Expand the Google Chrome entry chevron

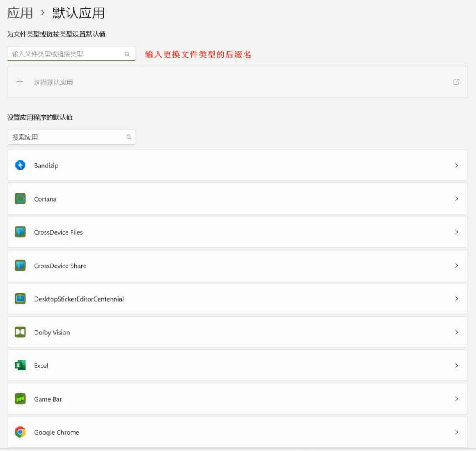456,432
